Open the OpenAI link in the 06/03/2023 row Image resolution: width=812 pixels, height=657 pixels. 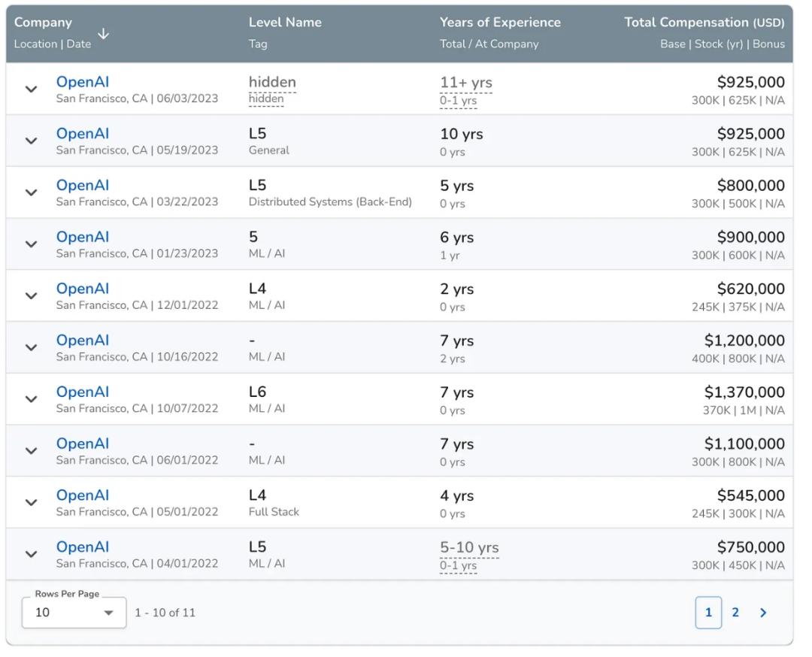pyautogui.click(x=83, y=82)
